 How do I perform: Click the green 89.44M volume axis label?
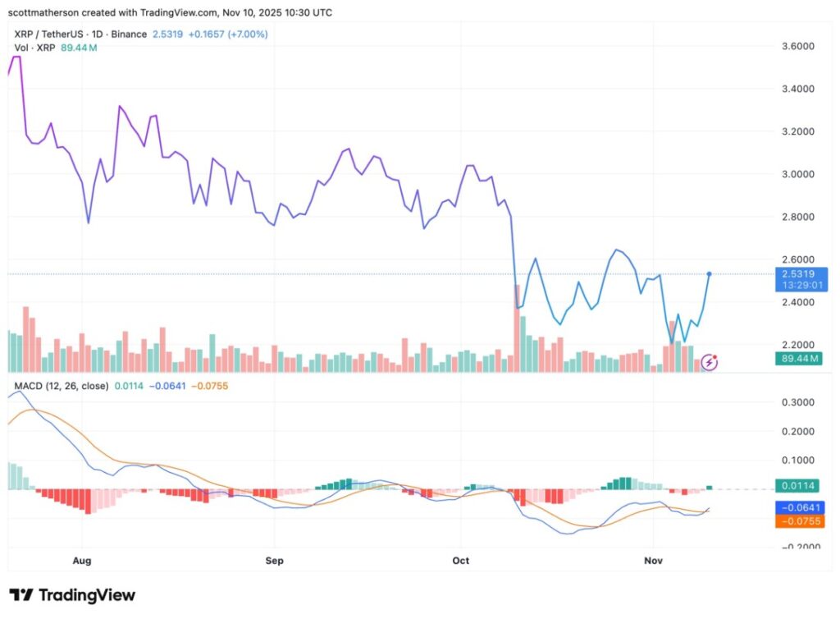[x=800, y=359]
